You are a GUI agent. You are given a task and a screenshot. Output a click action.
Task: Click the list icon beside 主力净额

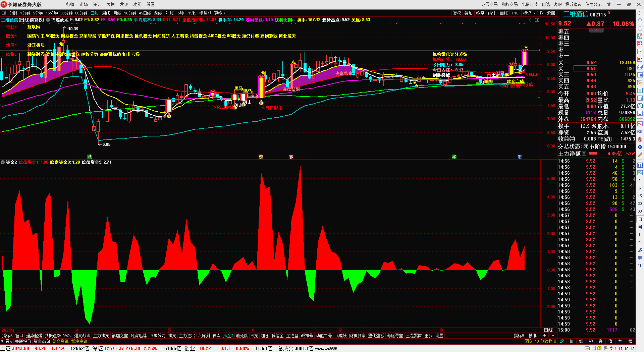[x=584, y=154]
